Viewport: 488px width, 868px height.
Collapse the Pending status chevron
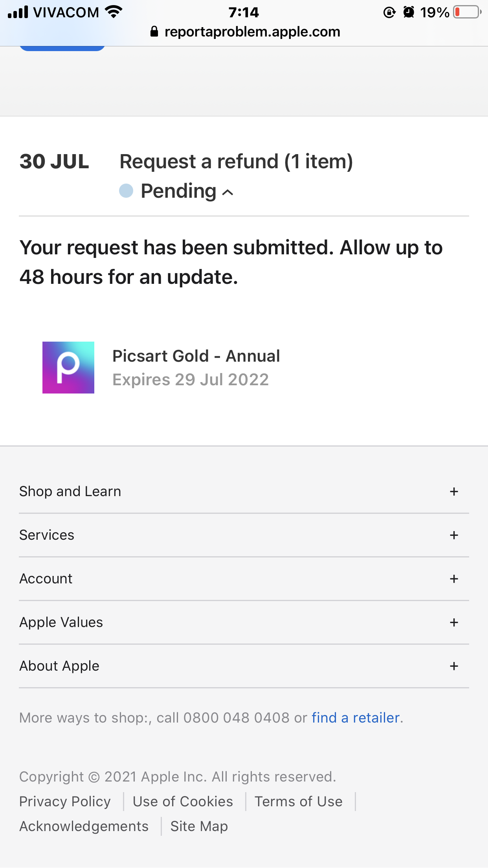[228, 192]
